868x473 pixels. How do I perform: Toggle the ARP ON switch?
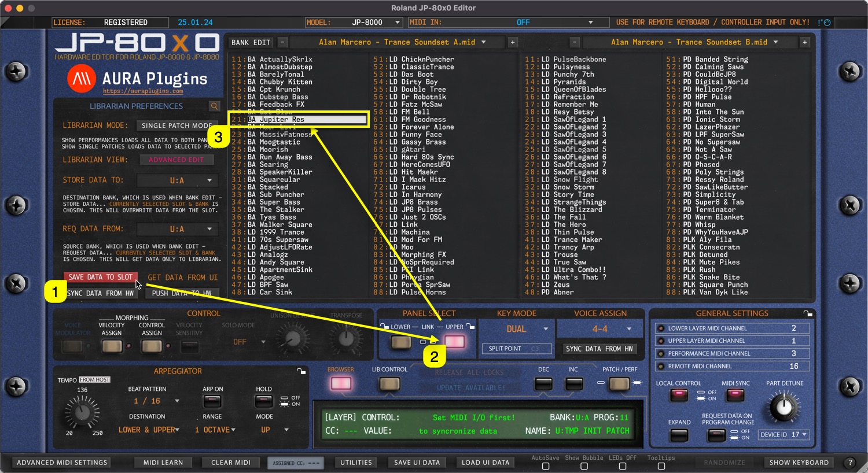[x=212, y=401]
